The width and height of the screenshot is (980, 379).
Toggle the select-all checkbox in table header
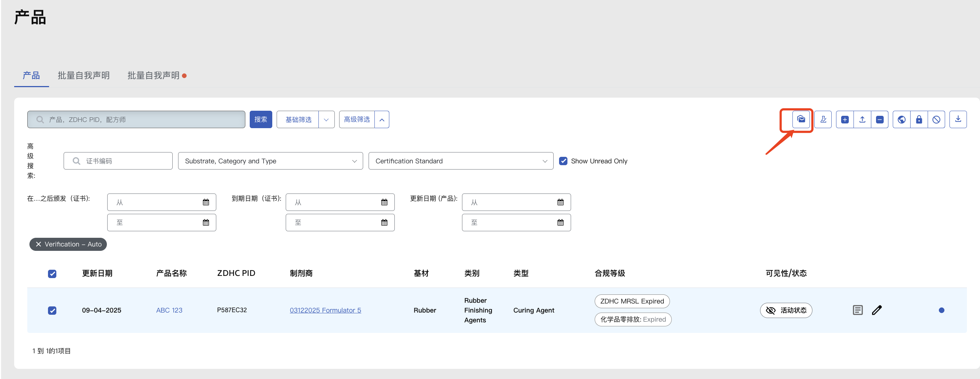pyautogui.click(x=52, y=274)
